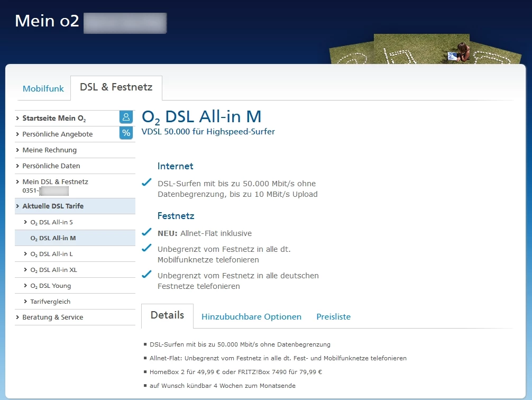
Task: Open Mein DSL & Festnetz entry
Action: 56,181
